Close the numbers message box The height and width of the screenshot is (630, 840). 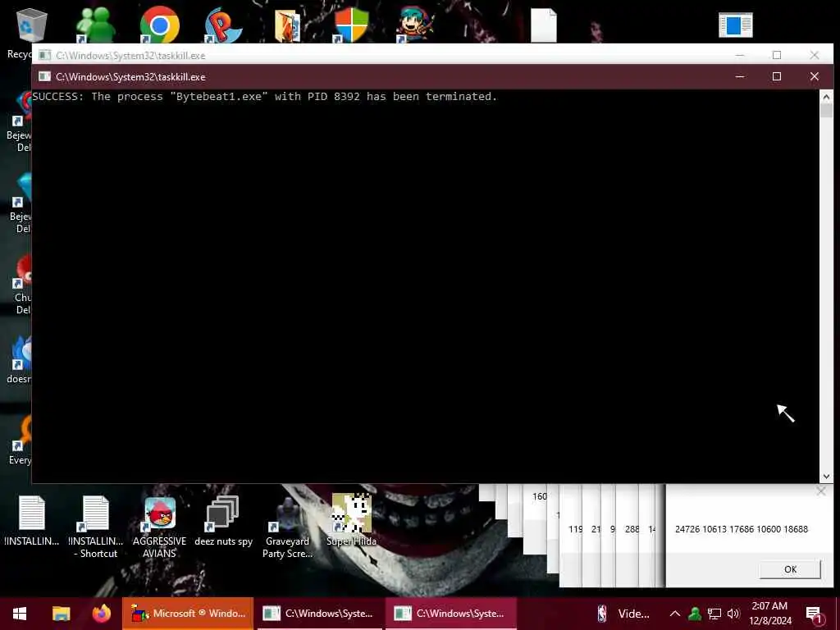click(820, 491)
